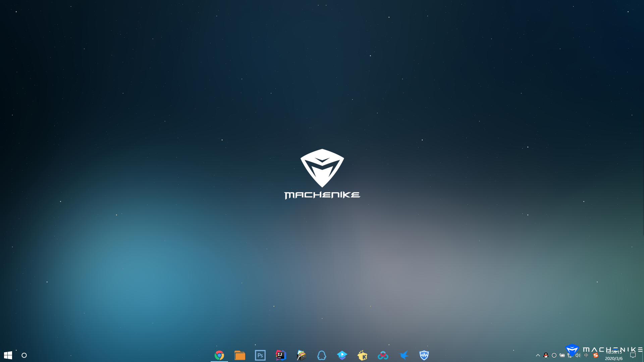
Task: Launch Adobe Photoshop from taskbar
Action: pyautogui.click(x=260, y=355)
